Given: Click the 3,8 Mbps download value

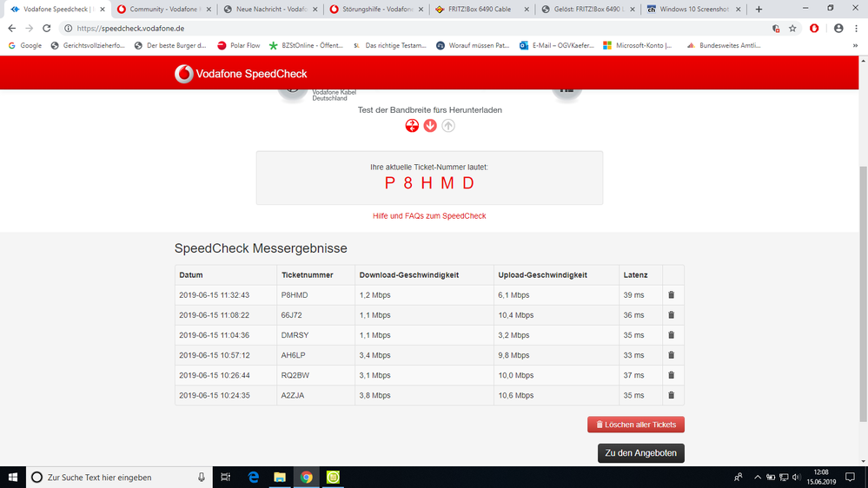Looking at the screenshot, I should coord(374,395).
